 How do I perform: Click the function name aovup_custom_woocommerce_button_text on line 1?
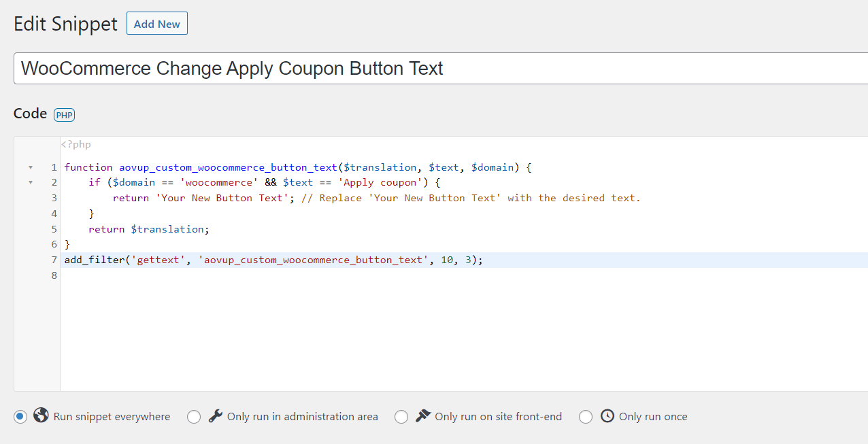[x=229, y=167]
